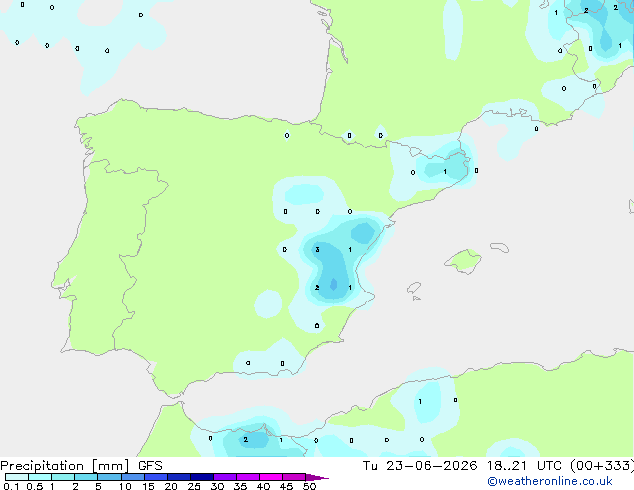Image resolution: width=634 pixels, height=490 pixels.
Task: Click the '25' legend scale value
Action: click(194, 486)
